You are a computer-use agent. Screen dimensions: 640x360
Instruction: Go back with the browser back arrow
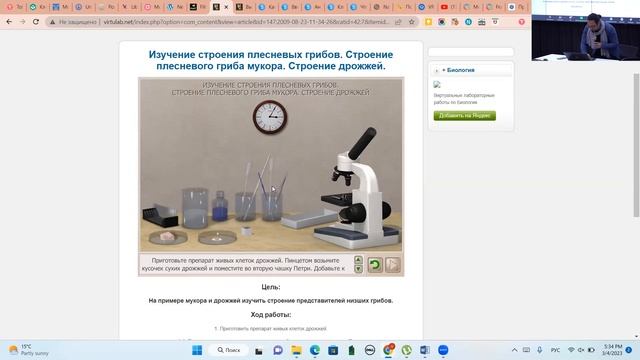[9, 22]
